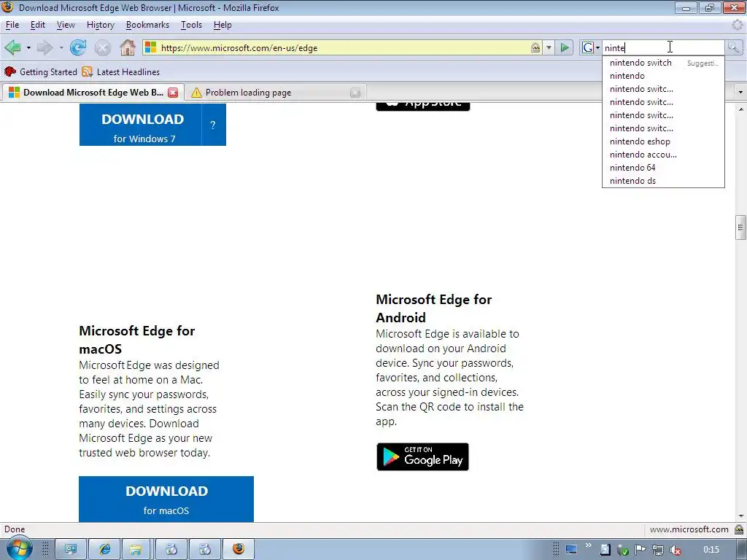
Task: Go to the Home page
Action: point(127,47)
